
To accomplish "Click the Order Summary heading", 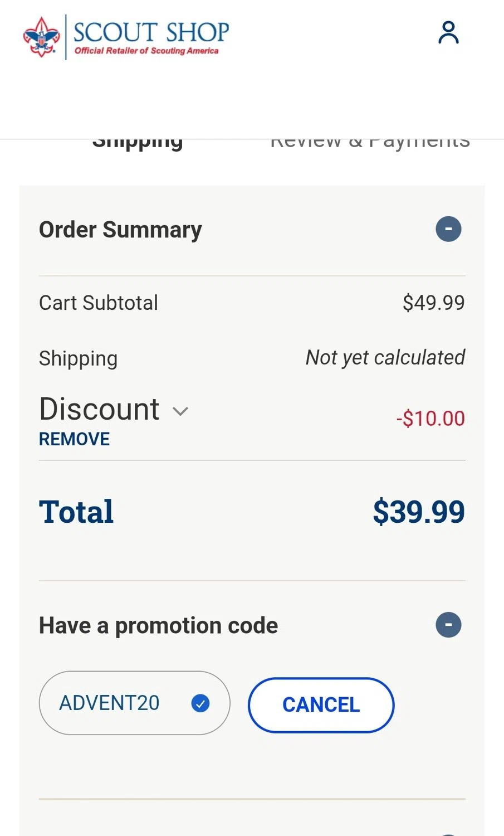I will click(120, 230).
